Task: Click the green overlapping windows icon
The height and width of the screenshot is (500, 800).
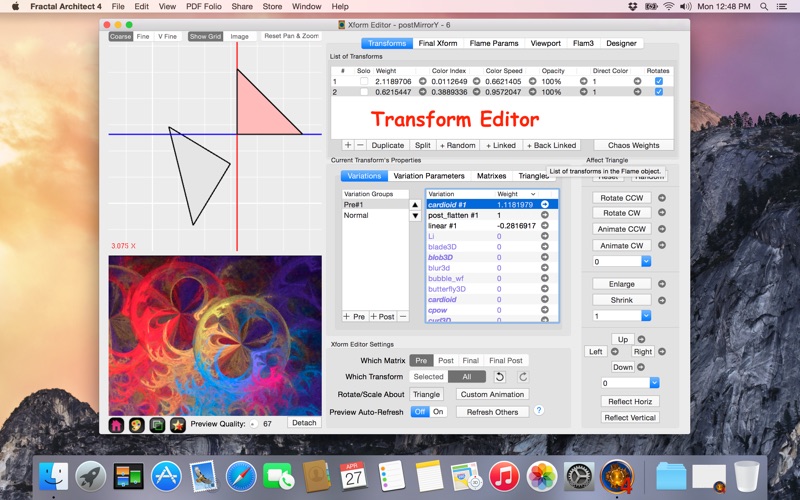Action: pyautogui.click(x=157, y=424)
